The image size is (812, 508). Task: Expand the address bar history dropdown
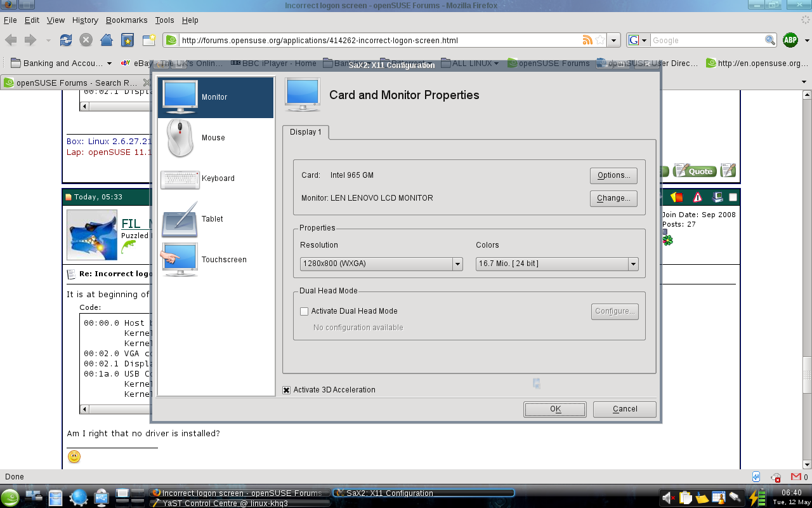pos(613,40)
